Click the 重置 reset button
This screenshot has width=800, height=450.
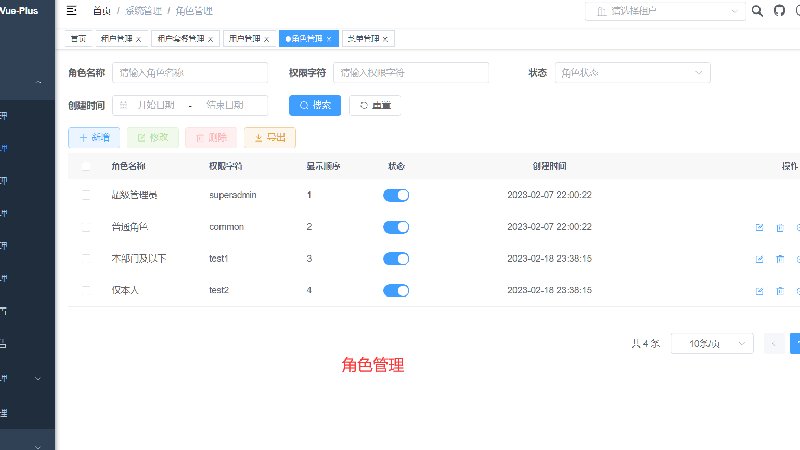point(375,106)
